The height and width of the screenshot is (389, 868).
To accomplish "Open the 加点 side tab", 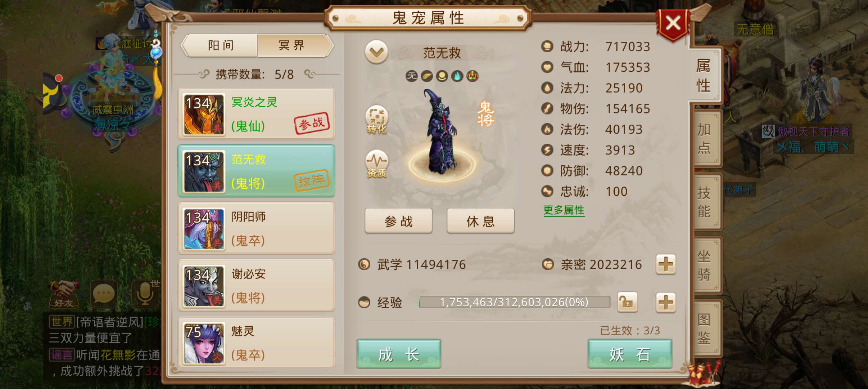I will [704, 138].
